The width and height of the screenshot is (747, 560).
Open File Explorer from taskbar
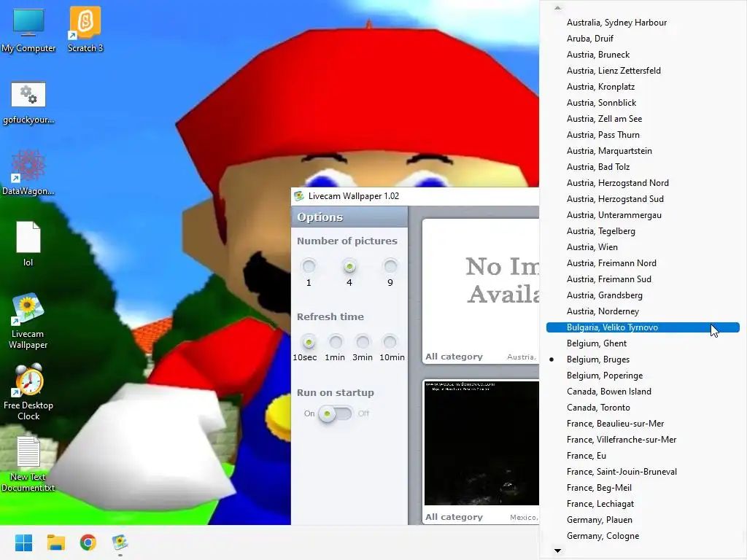tap(55, 542)
